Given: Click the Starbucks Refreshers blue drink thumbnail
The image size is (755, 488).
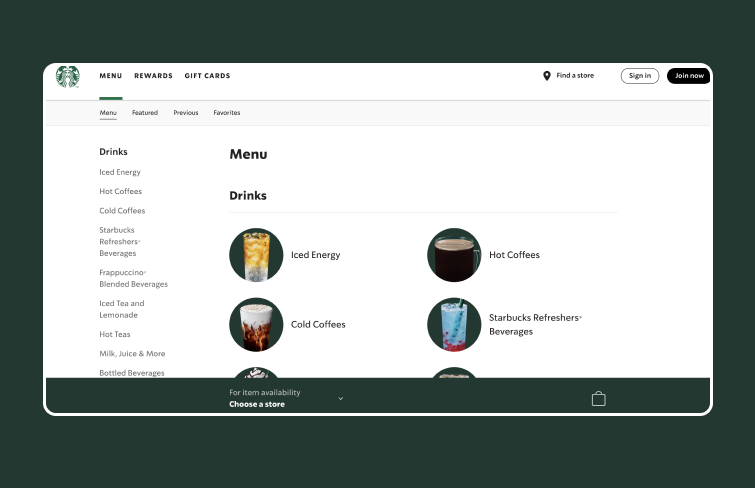Looking at the screenshot, I should point(454,324).
